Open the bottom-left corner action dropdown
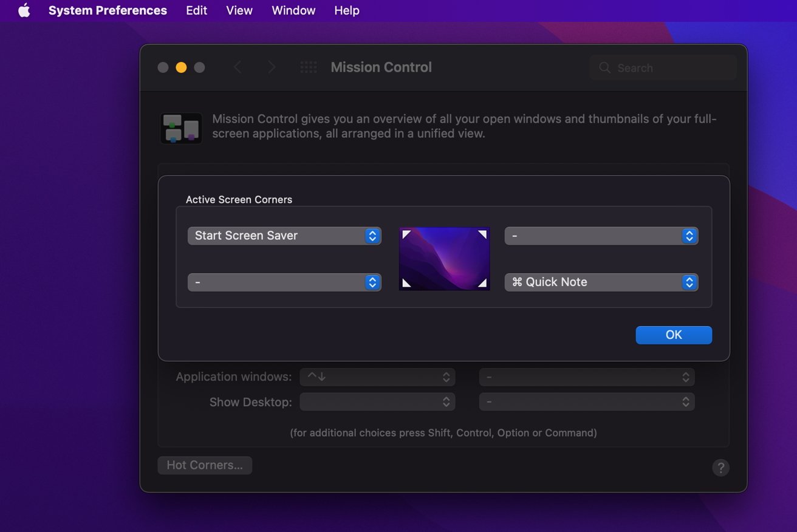The height and width of the screenshot is (532, 797). (284, 282)
